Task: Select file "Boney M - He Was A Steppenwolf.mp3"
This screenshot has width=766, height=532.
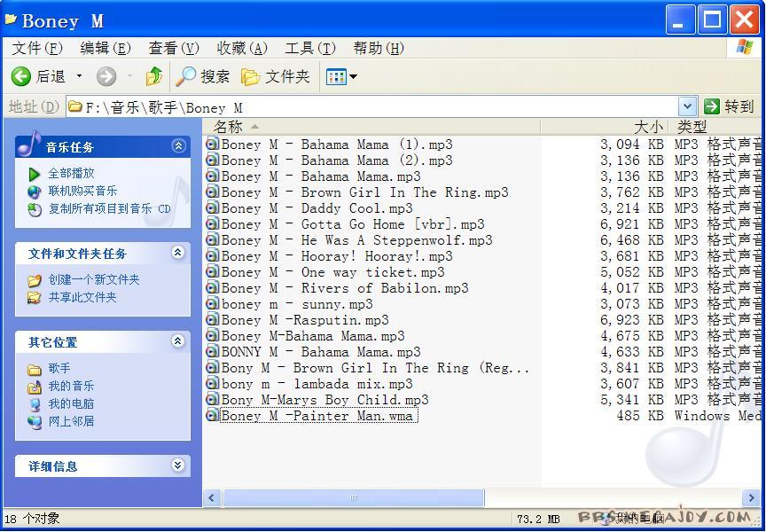Action: 356,240
